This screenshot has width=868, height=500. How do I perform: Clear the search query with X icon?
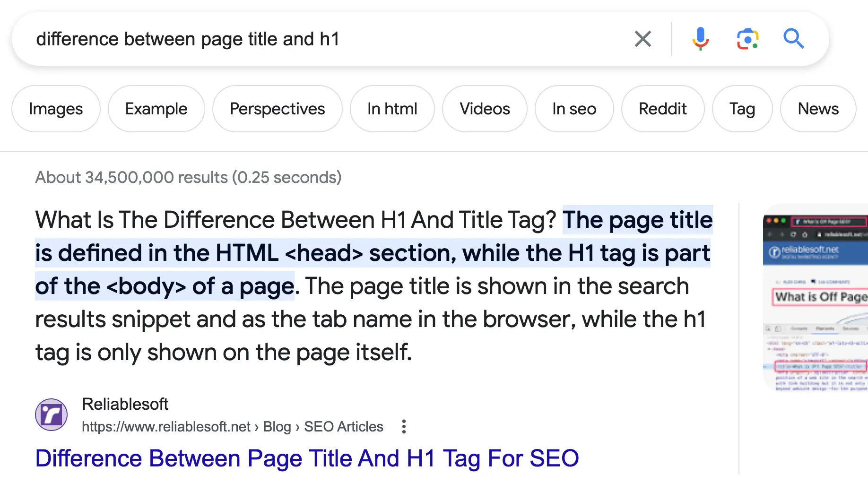pyautogui.click(x=642, y=39)
